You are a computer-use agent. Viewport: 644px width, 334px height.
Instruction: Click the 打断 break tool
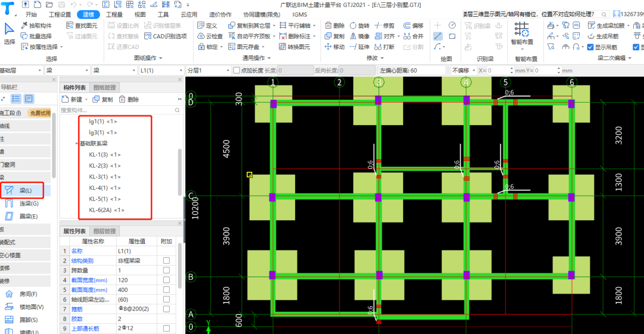pos(384,47)
